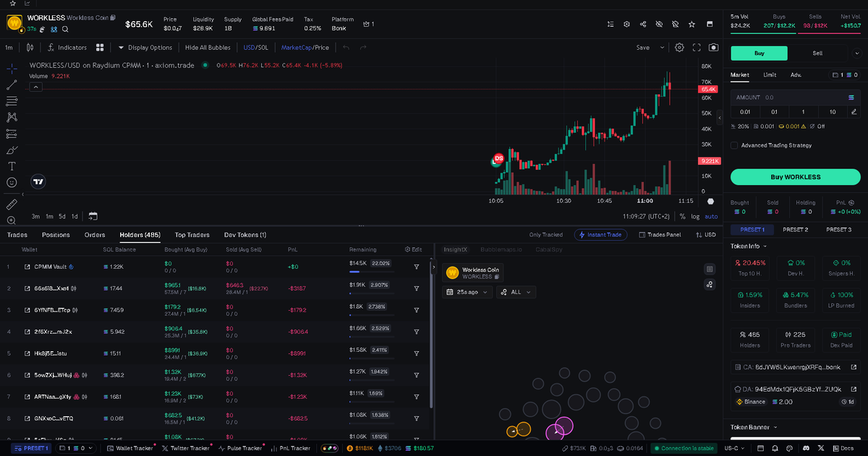Switch holders display currency to USD
The image size is (868, 456).
(705, 235)
